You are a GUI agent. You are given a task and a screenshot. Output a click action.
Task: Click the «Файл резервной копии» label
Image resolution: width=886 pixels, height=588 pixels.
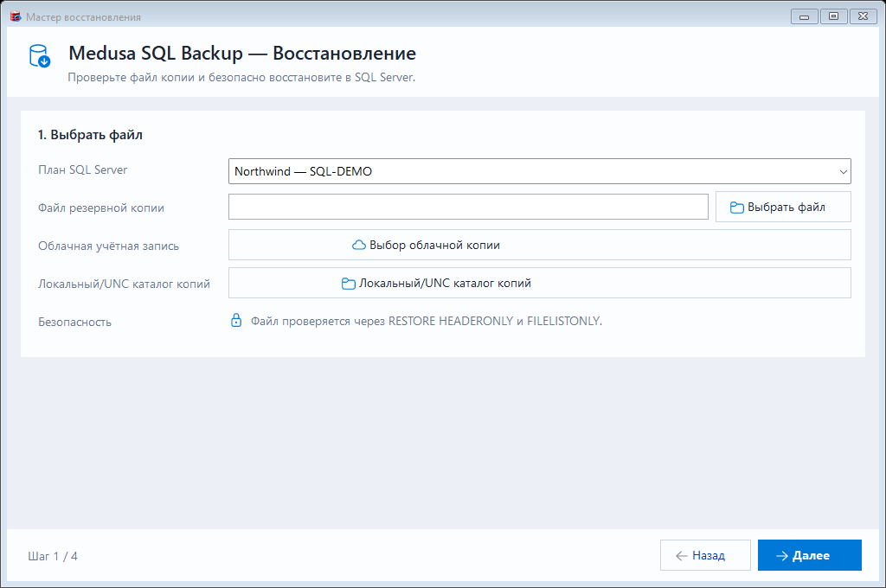101,208
